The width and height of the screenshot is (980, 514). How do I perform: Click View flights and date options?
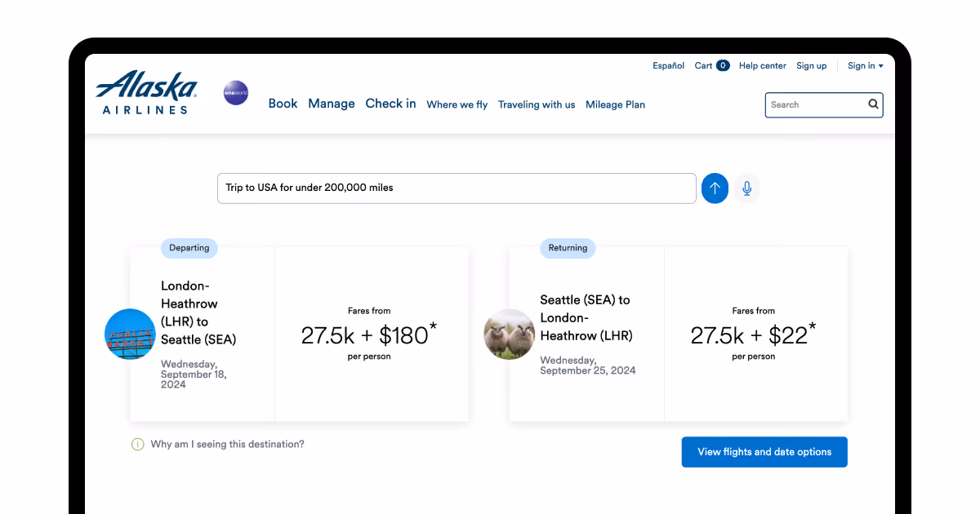[x=764, y=452]
